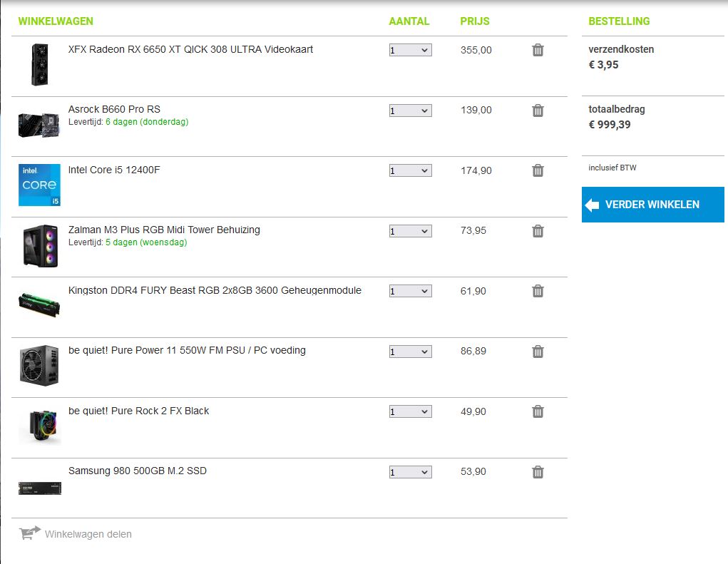Open quantity dropdown for Pure Power 11 PSU

(411, 352)
